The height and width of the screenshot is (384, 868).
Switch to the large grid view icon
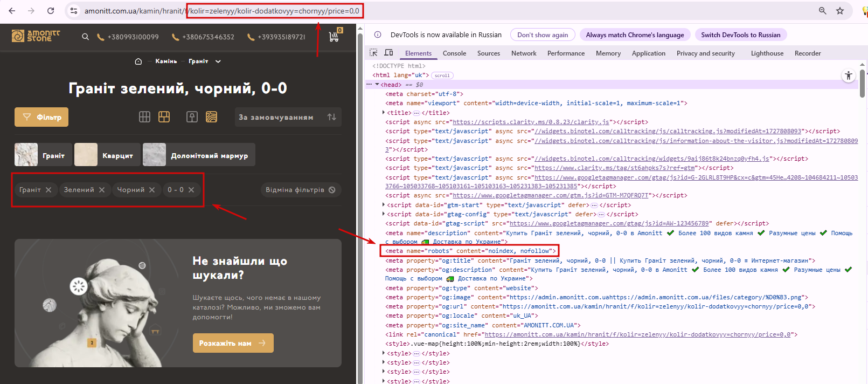click(164, 117)
